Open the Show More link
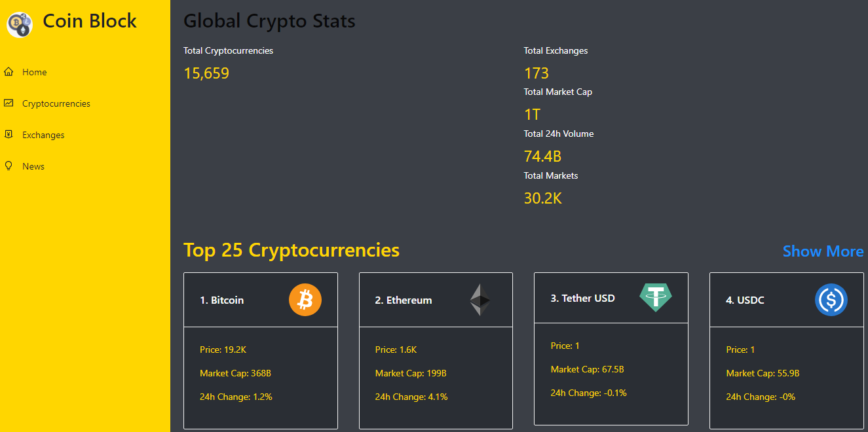 point(823,251)
